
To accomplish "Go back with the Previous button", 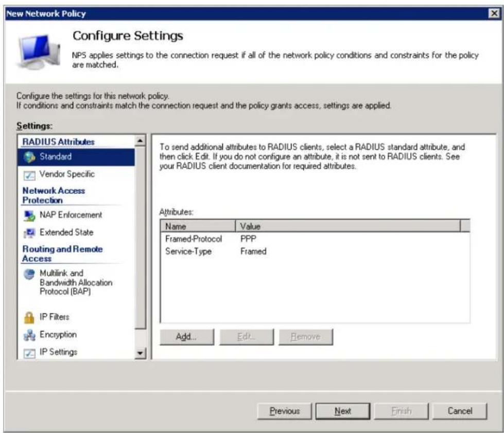I will (285, 411).
